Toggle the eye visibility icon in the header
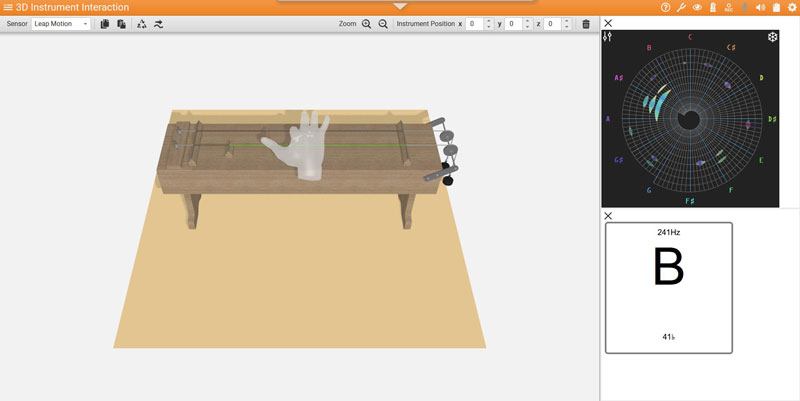The image size is (800, 401). click(x=697, y=7)
